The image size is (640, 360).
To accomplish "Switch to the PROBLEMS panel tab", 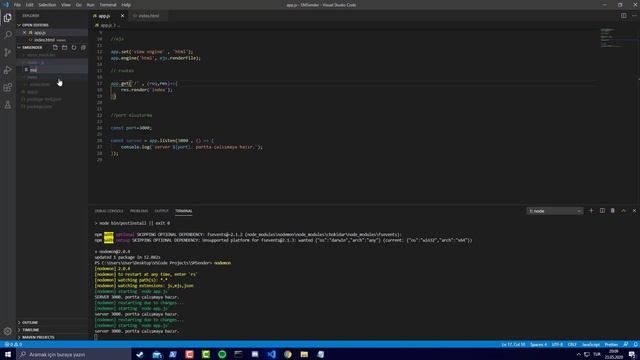I will (x=139, y=211).
